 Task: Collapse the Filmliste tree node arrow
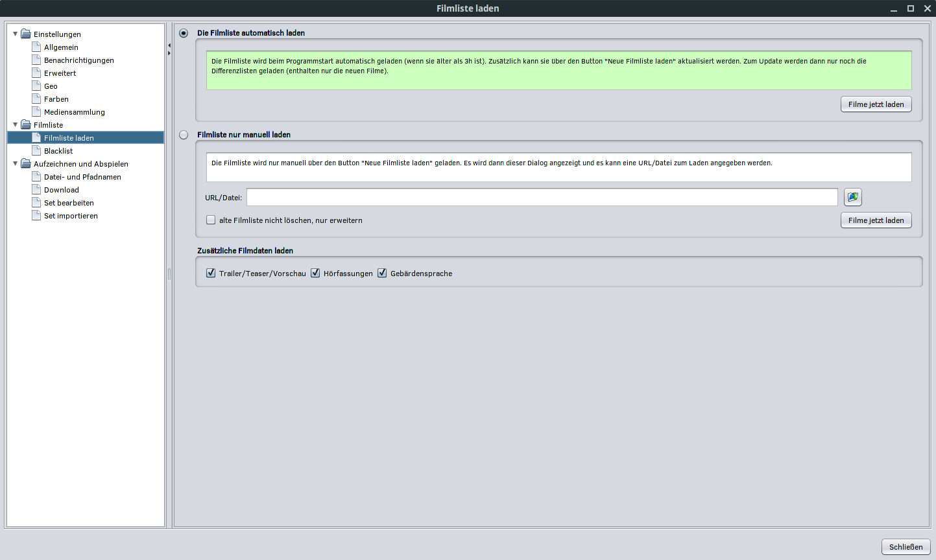(x=16, y=124)
